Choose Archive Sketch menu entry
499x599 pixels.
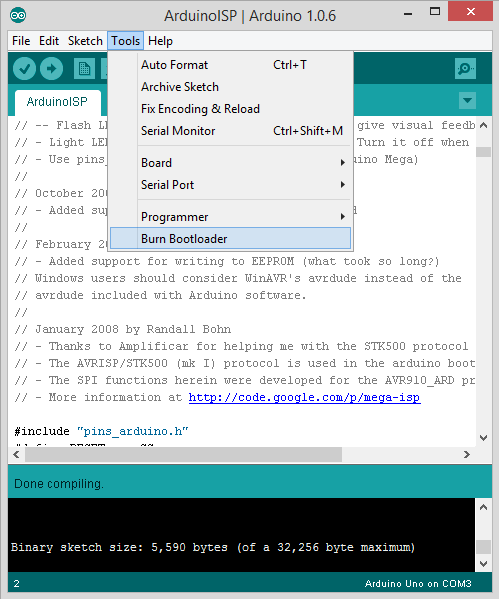230,87
